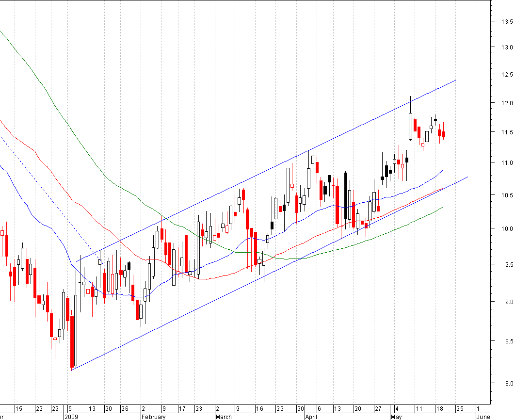The width and height of the screenshot is (515, 420).
Task: Select the March date label 2
Action: coord(217,409)
